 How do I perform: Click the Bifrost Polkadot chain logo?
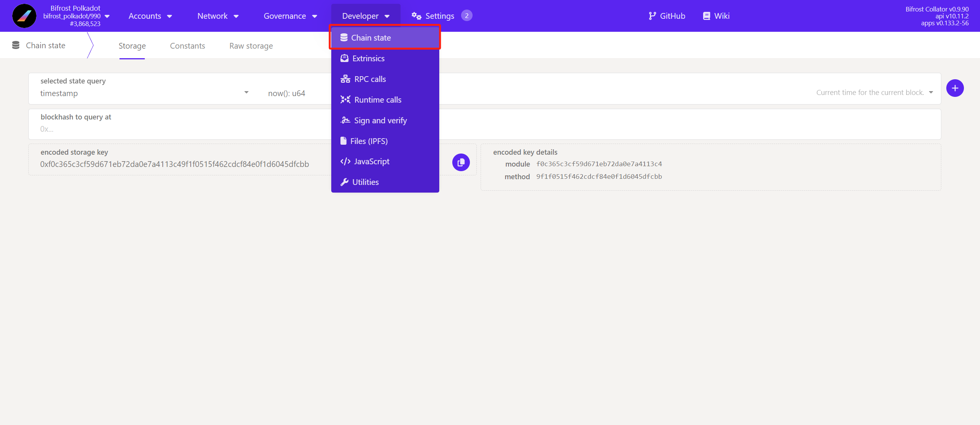point(24,16)
